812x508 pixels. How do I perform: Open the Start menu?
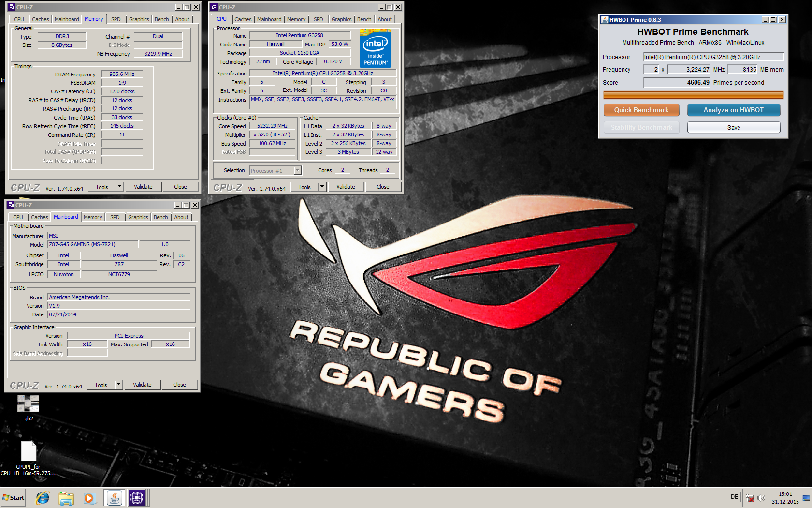tap(14, 497)
